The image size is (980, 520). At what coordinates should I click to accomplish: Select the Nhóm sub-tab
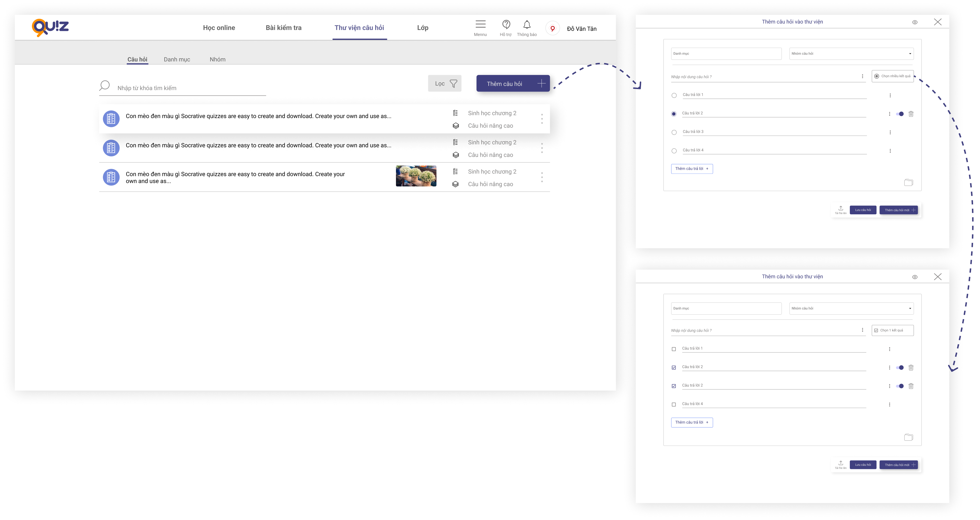tap(217, 59)
